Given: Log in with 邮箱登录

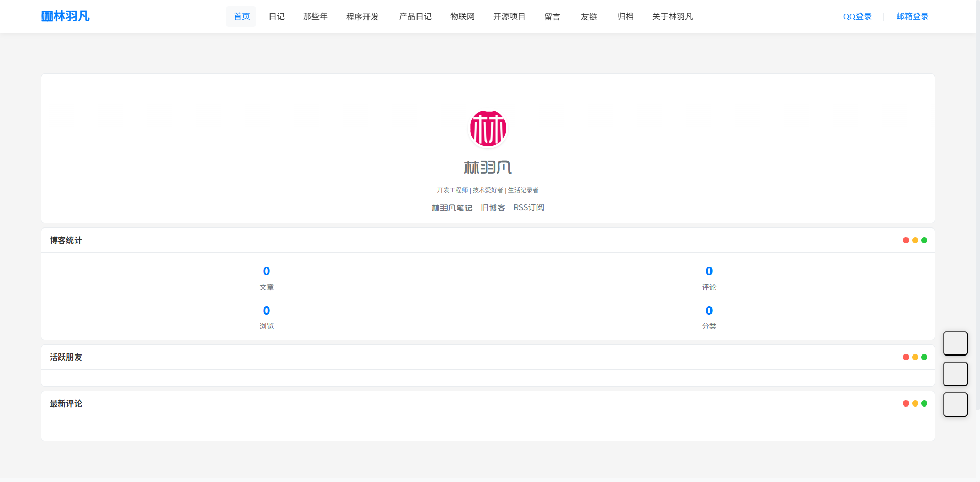Looking at the screenshot, I should [x=912, y=16].
